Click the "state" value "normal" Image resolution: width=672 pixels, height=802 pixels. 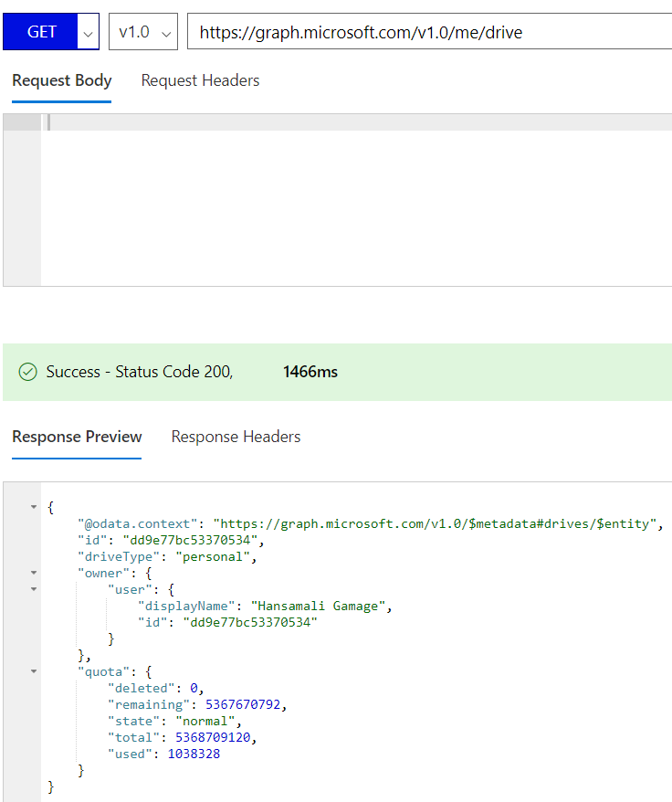point(205,721)
